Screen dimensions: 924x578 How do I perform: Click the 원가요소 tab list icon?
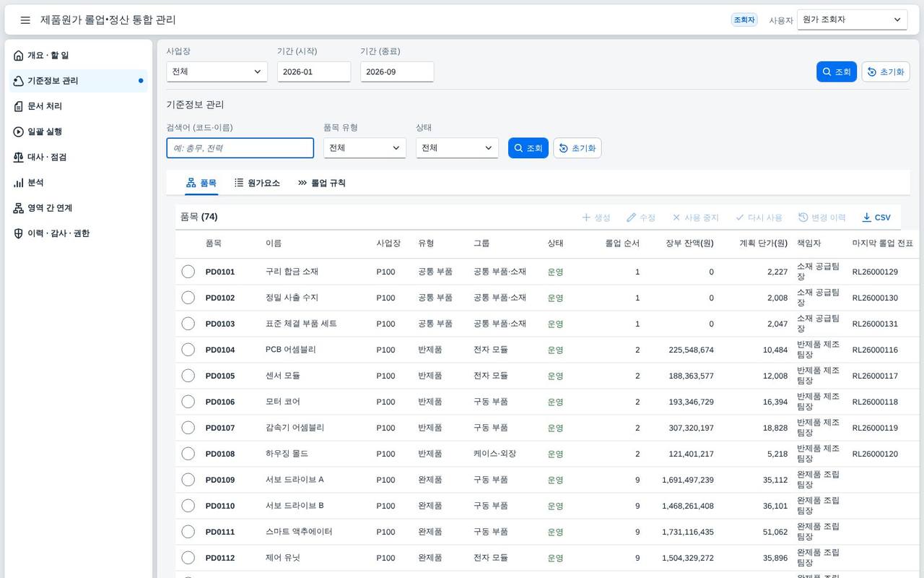click(x=239, y=183)
